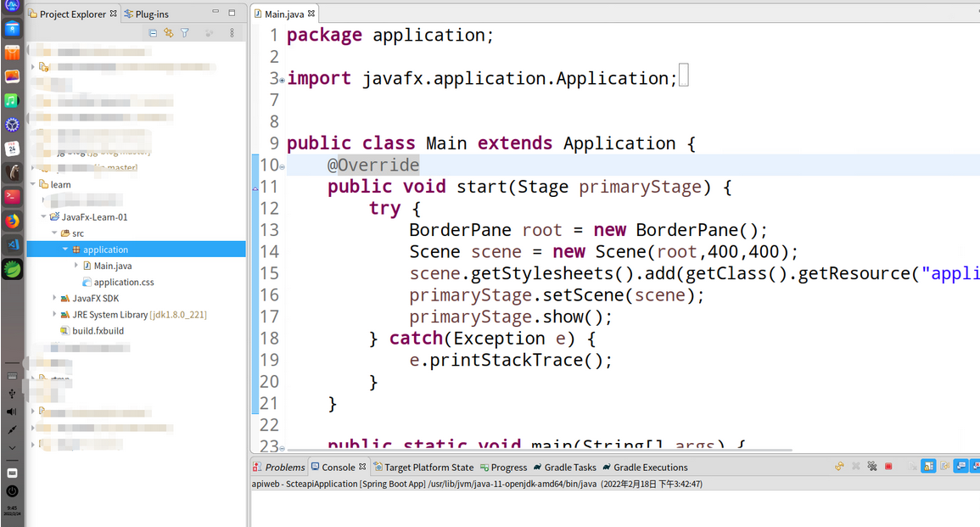Collapse the JavaFx-Learn-01 project
The height and width of the screenshot is (527, 980).
44,216
